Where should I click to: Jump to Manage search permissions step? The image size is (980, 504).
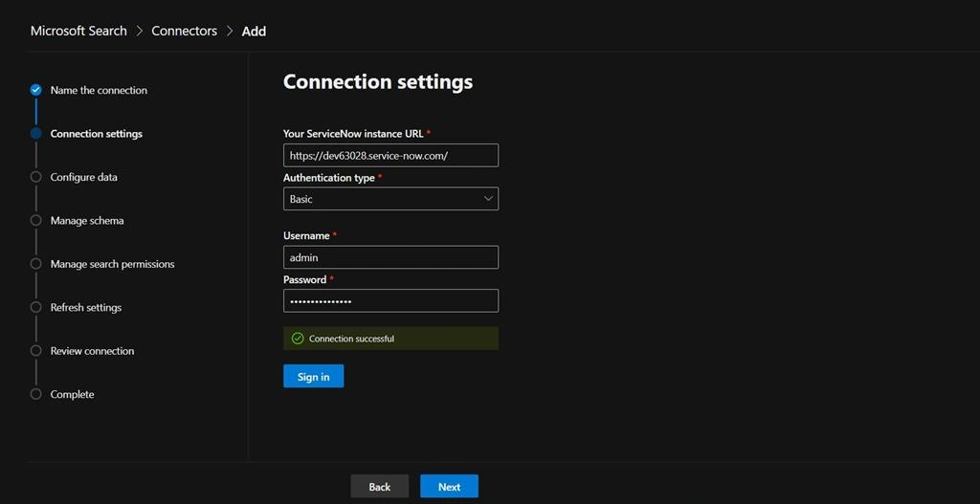coord(113,264)
